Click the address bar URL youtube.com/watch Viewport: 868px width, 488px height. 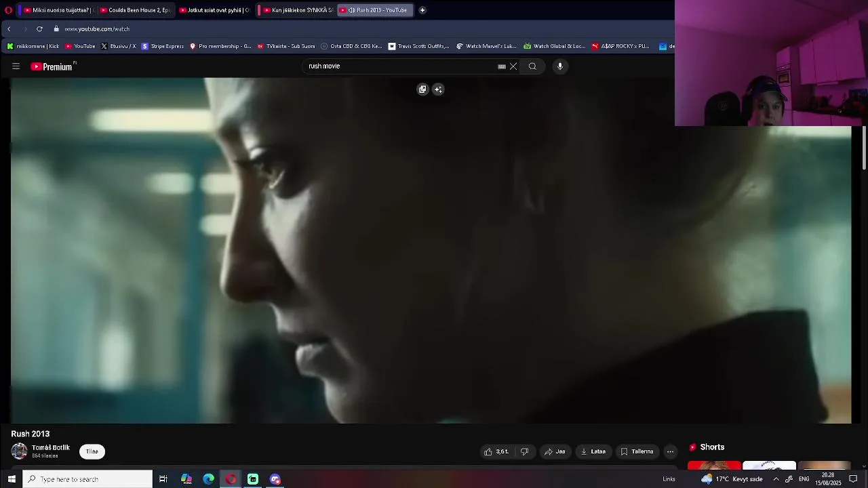[x=97, y=29]
